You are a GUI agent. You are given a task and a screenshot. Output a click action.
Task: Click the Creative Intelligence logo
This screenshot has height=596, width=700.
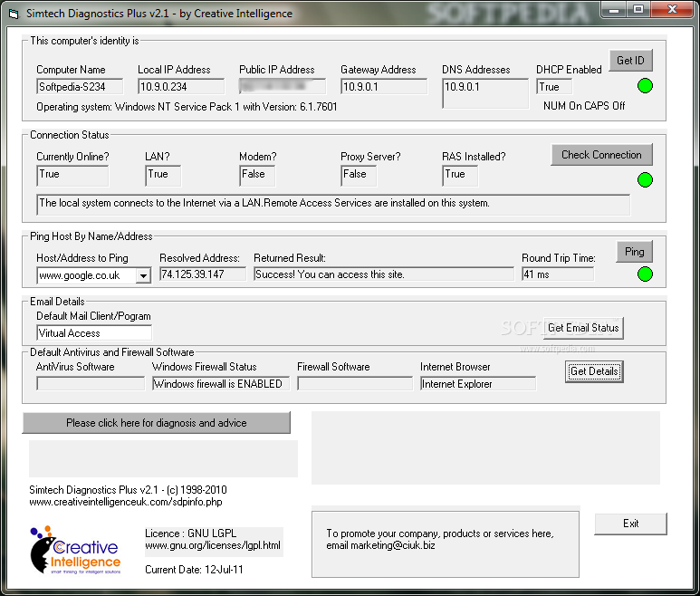coord(73,550)
